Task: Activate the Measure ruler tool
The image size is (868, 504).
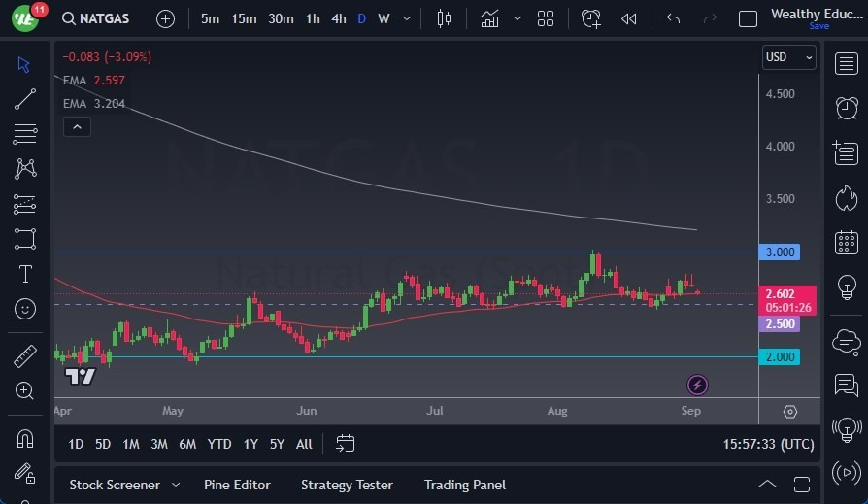Action: click(x=25, y=355)
